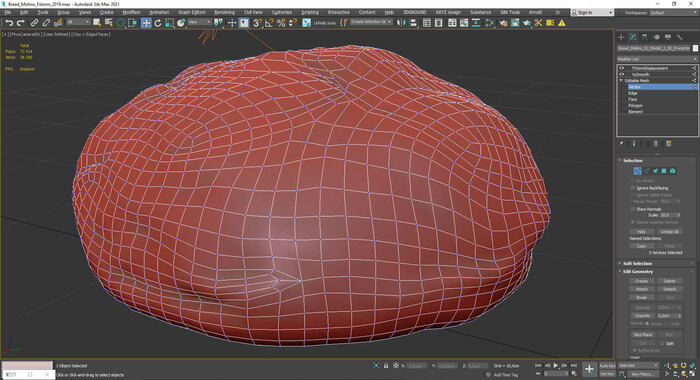Click Unhide All button
Image resolution: width=700 pixels, height=380 pixels.
click(669, 232)
